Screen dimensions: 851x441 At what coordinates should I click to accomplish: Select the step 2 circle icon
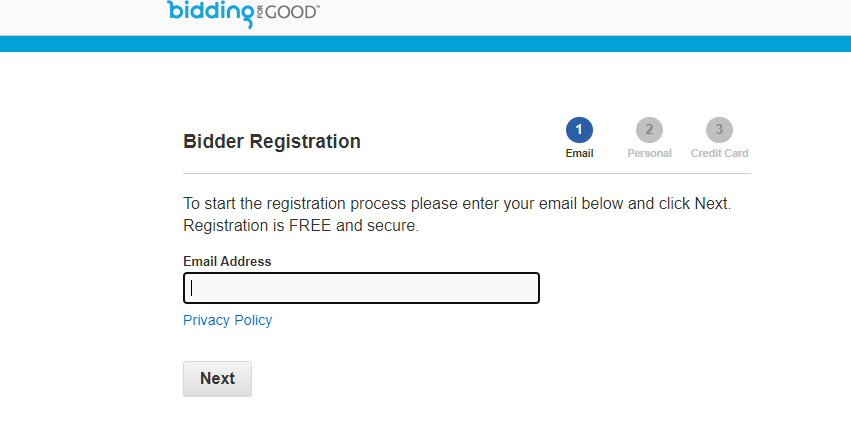(649, 130)
